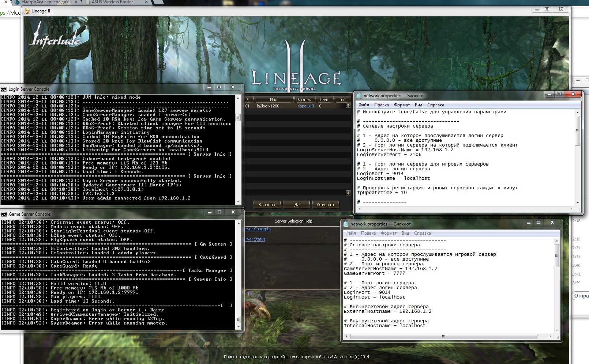589x364 pixels.
Task: Click the Отменить button in server selection
Action: (326, 205)
